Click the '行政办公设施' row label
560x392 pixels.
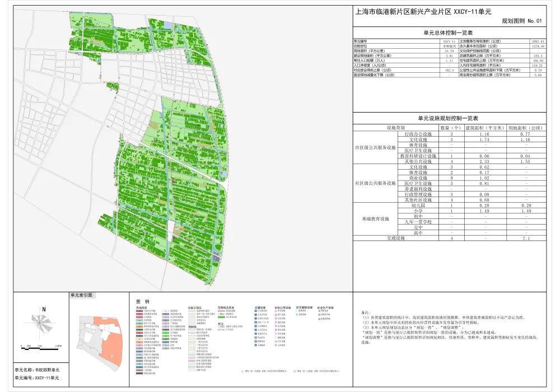coord(418,134)
